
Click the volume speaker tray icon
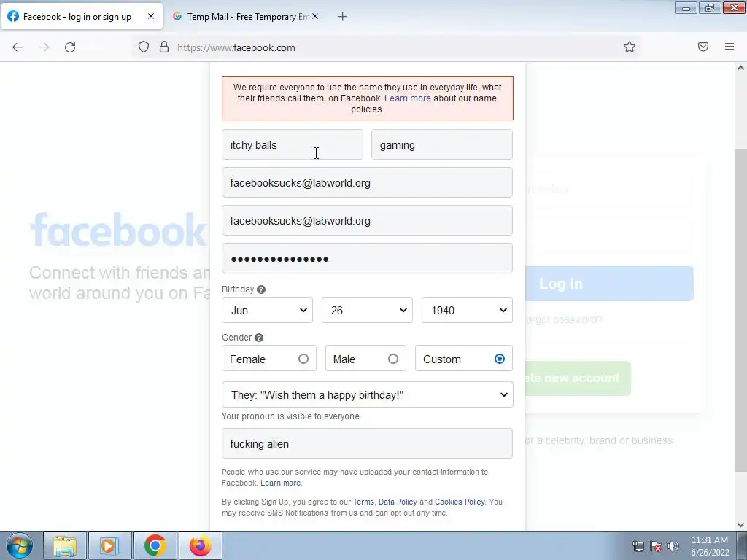(673, 546)
